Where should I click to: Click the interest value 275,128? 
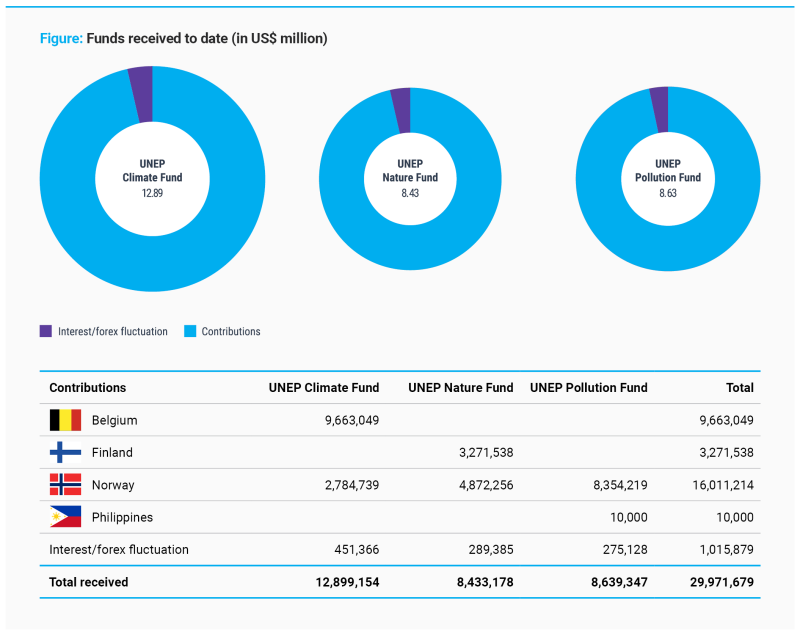[625, 549]
